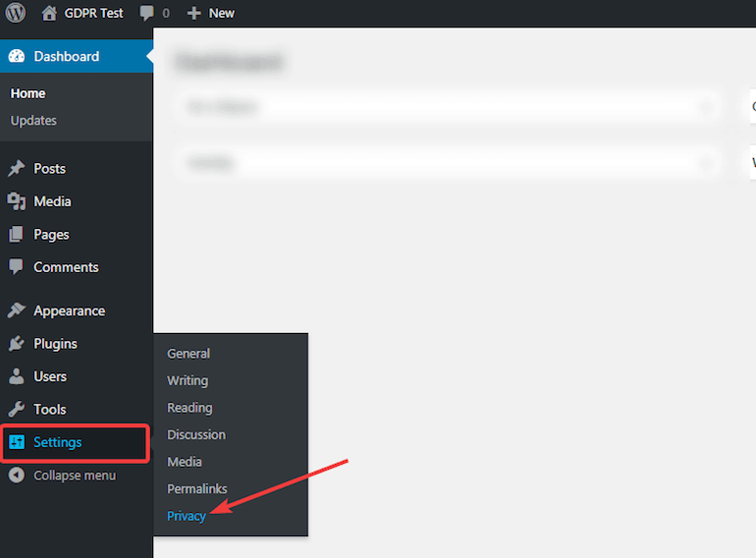This screenshot has height=558, width=756.
Task: Click the Pages icon in sidebar
Action: coord(16,235)
